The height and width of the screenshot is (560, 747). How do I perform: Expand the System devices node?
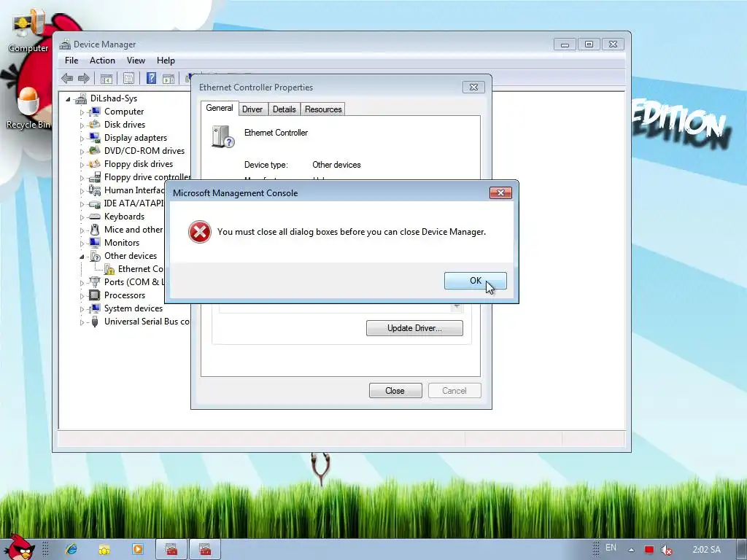tap(82, 309)
